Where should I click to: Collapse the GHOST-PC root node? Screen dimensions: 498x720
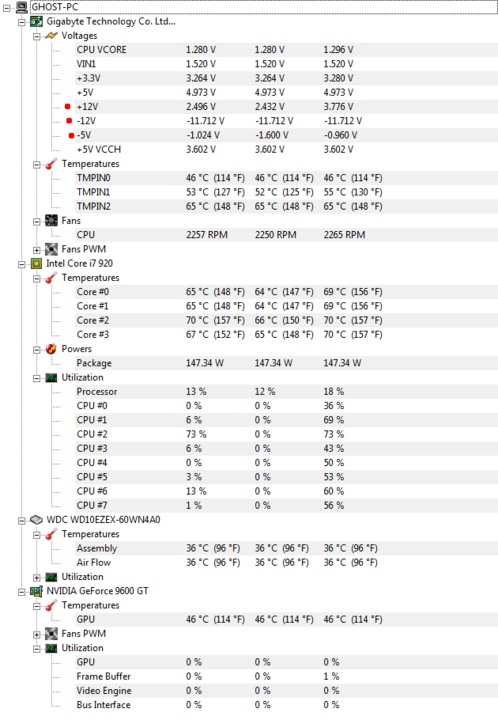[x=6, y=8]
